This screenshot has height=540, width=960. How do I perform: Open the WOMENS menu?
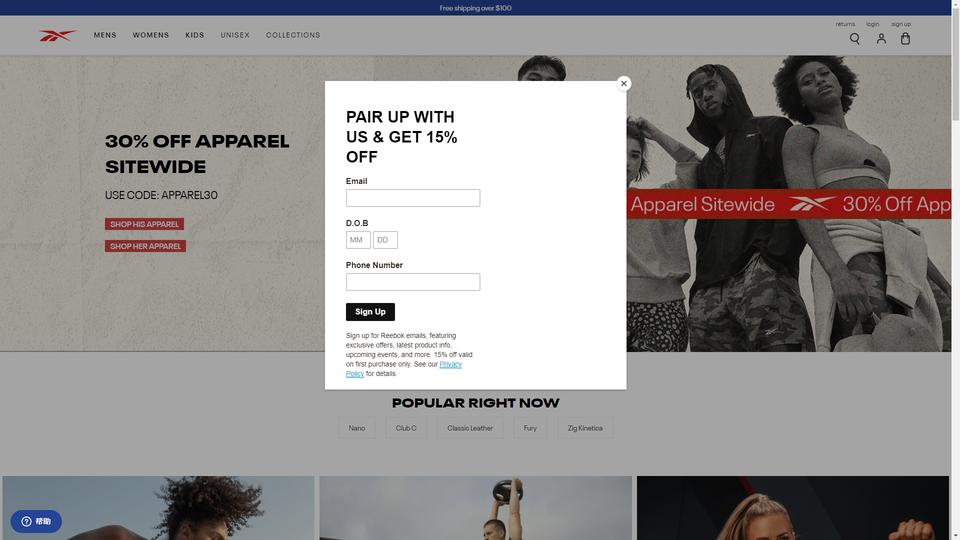pyautogui.click(x=151, y=35)
